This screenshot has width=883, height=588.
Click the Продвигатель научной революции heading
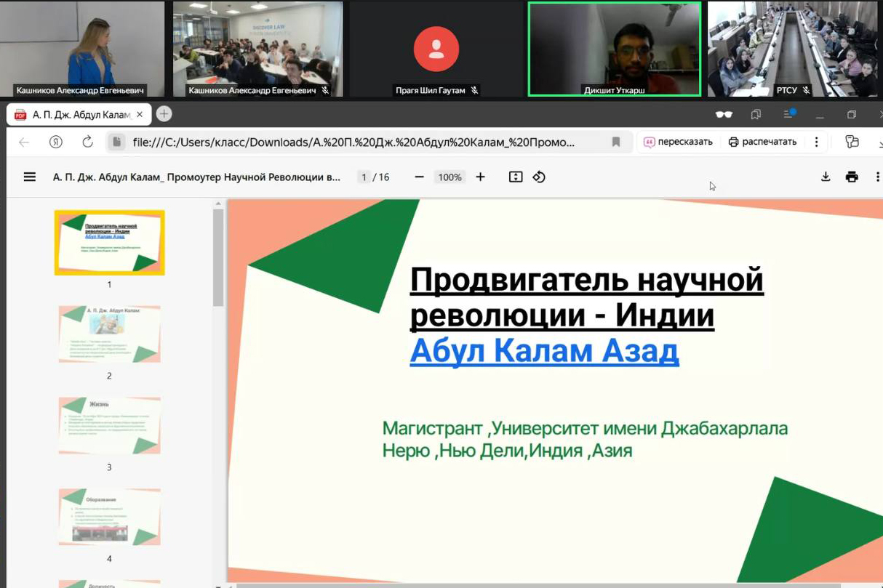[586, 297]
